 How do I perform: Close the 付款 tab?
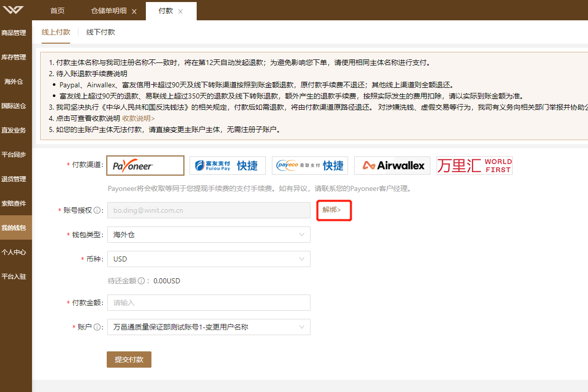pos(180,12)
